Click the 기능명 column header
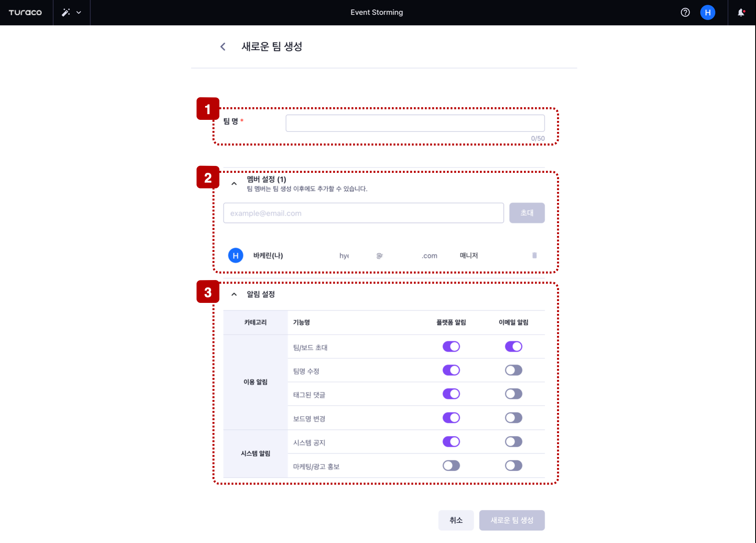Viewport: 756px width, 543px height. tap(301, 322)
